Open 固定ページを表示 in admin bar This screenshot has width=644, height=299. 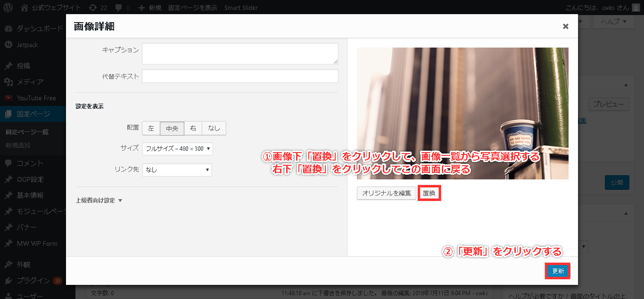(x=193, y=8)
